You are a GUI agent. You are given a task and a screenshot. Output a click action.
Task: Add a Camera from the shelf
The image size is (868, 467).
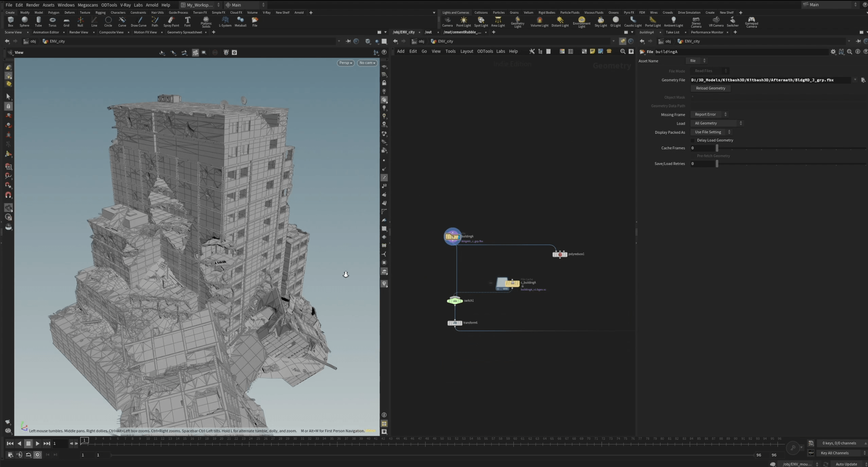[447, 21]
